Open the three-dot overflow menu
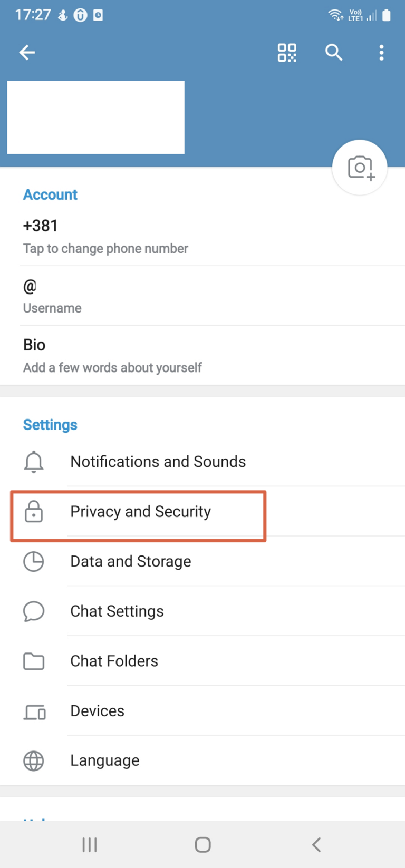405x868 pixels. [x=381, y=53]
